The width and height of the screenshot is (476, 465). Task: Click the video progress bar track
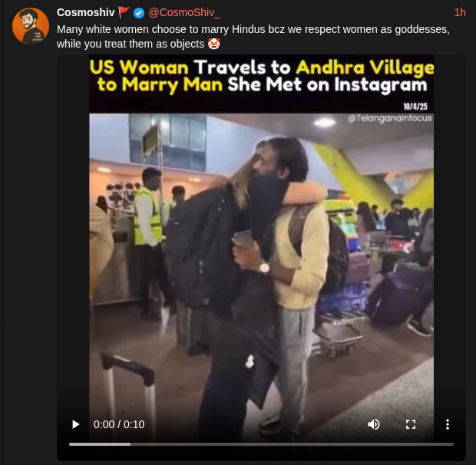click(261, 444)
